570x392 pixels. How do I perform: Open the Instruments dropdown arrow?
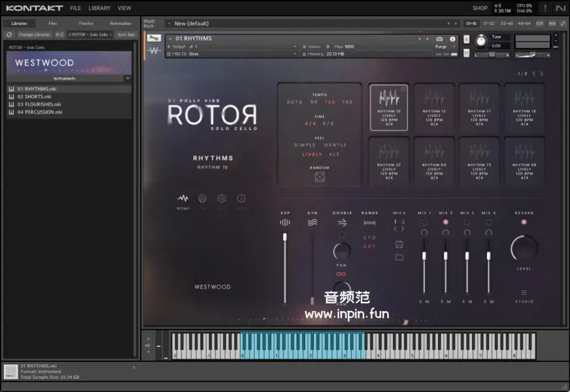[127, 78]
